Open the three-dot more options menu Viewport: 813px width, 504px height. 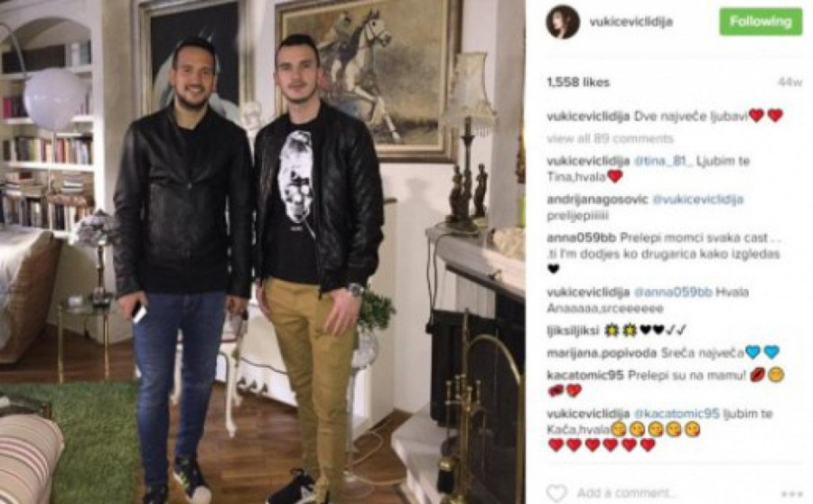(x=791, y=494)
